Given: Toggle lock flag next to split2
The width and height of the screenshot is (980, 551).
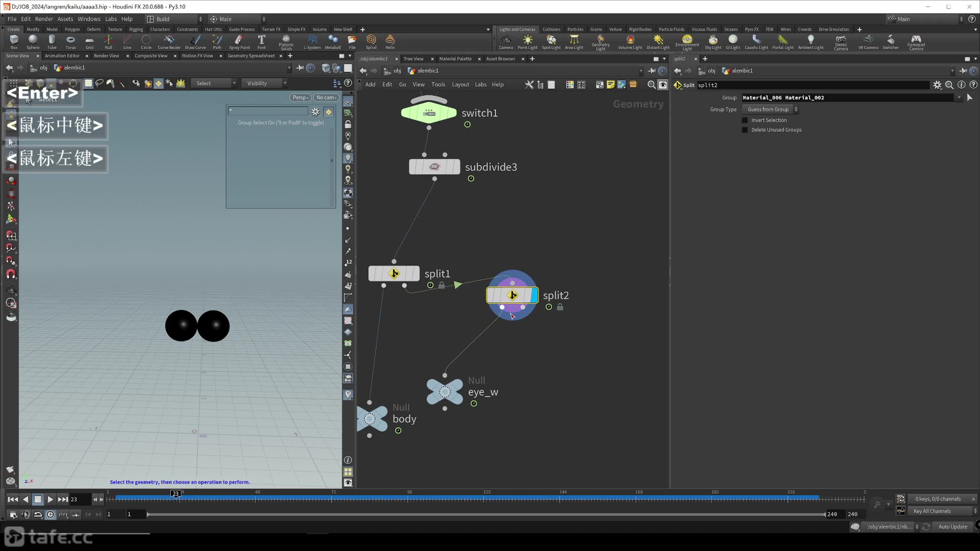Looking at the screenshot, I should tap(560, 307).
